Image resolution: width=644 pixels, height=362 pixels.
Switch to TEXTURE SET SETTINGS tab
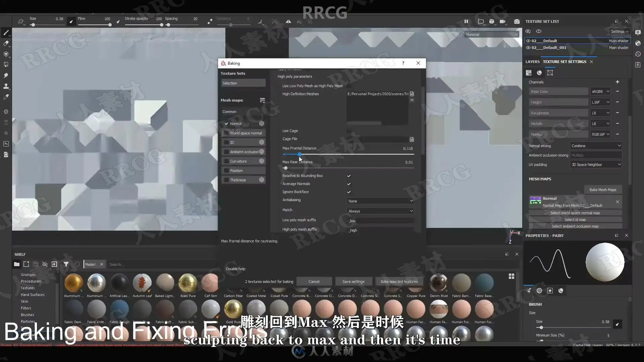click(x=565, y=62)
